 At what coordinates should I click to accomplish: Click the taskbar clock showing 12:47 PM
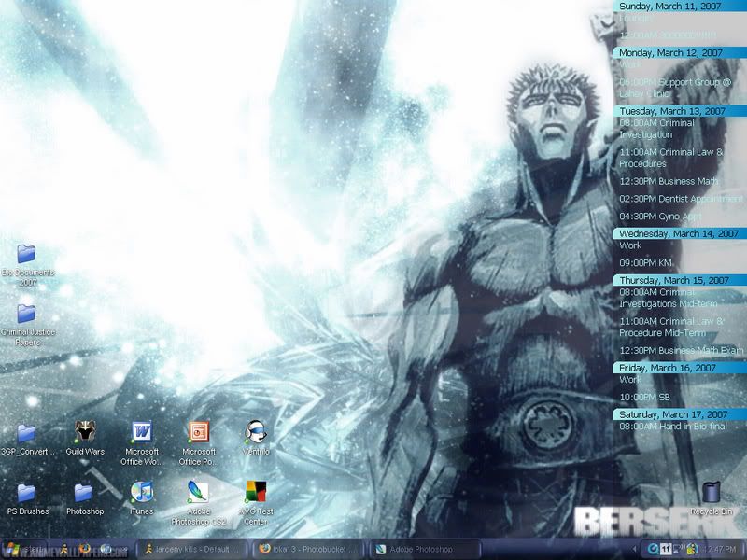click(720, 550)
